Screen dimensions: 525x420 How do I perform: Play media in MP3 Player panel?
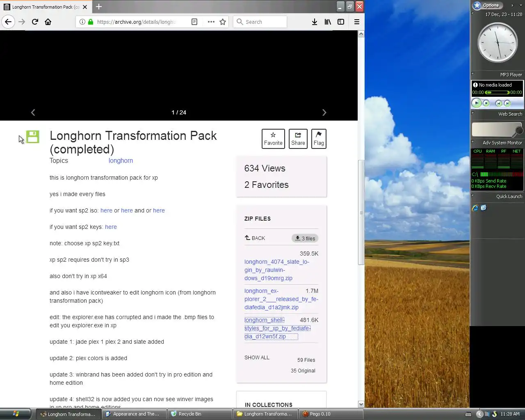pos(477,103)
